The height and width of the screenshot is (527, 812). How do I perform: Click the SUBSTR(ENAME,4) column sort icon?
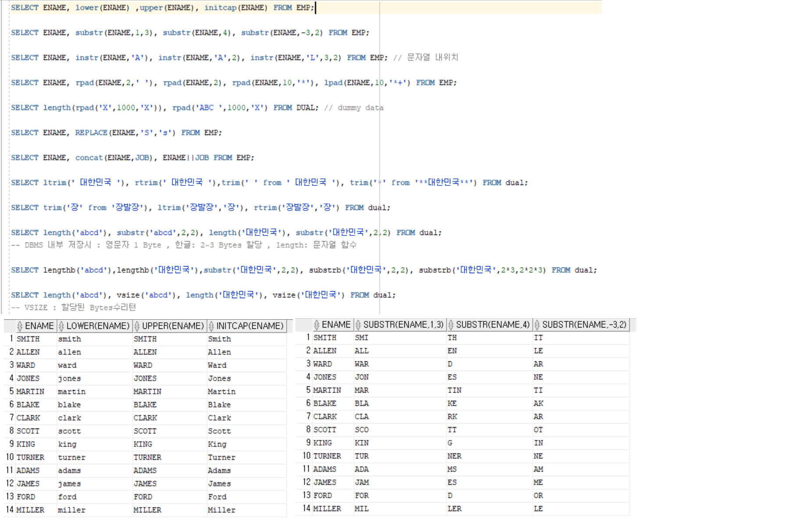(x=451, y=325)
